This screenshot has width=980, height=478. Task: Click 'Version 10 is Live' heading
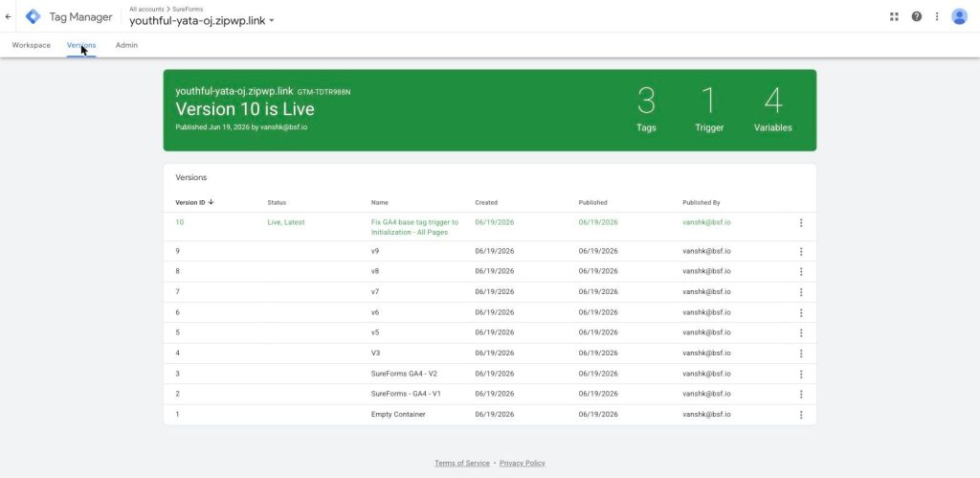coord(245,109)
